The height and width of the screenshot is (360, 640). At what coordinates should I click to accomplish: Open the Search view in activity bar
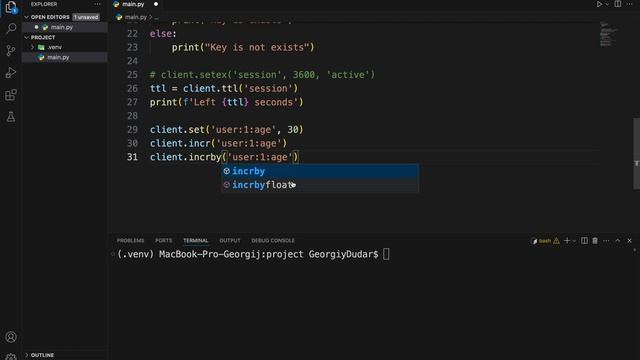11,28
